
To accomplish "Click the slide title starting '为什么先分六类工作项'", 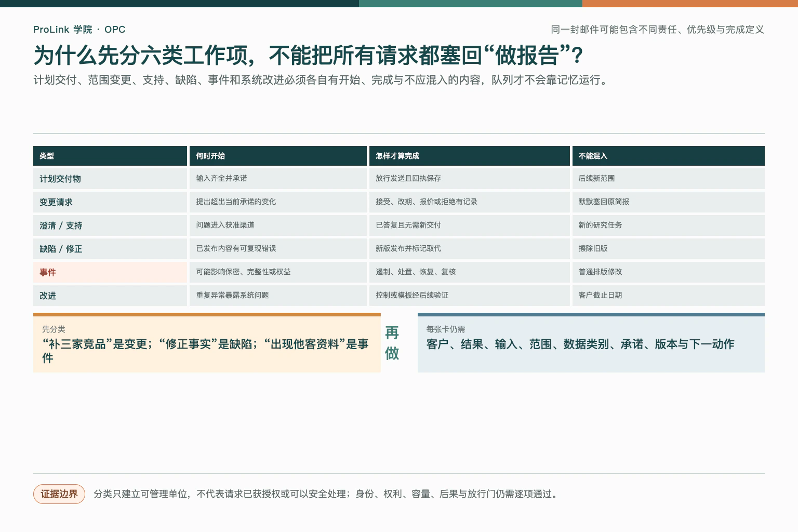I will point(309,55).
